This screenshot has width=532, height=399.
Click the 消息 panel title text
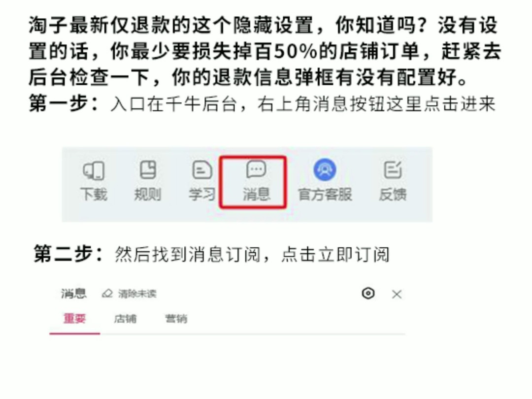pyautogui.click(x=74, y=293)
